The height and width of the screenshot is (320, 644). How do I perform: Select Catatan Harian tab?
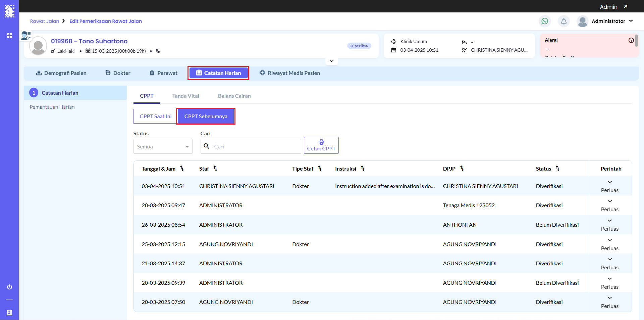(x=218, y=73)
